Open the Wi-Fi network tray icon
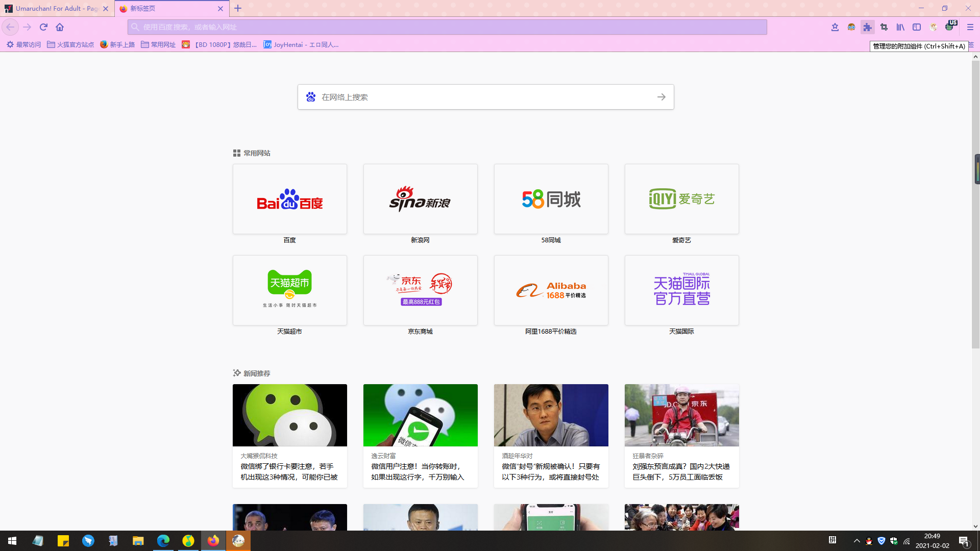The height and width of the screenshot is (551, 980). (x=906, y=541)
